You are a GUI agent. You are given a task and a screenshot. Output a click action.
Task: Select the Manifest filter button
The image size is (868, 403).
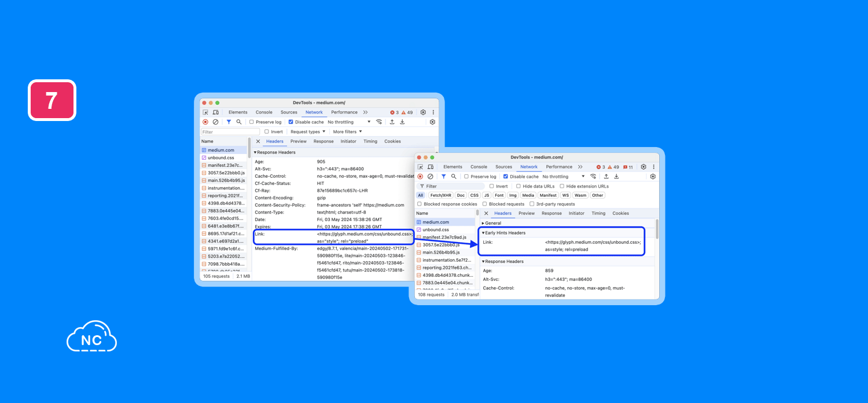pos(548,195)
